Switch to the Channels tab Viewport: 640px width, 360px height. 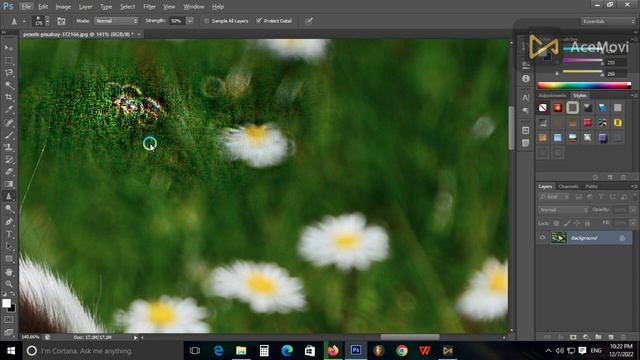(x=569, y=187)
